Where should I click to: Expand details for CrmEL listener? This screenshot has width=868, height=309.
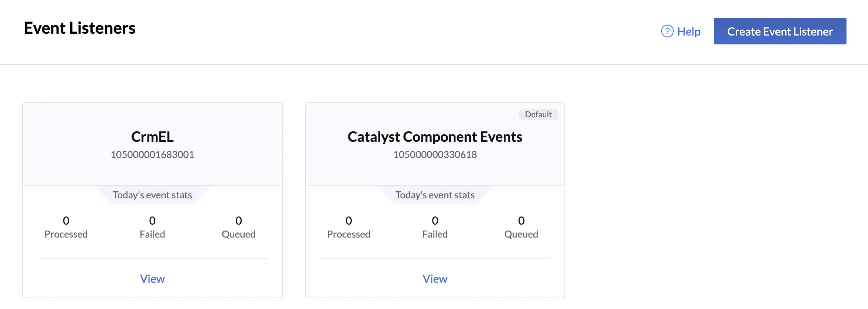152,279
